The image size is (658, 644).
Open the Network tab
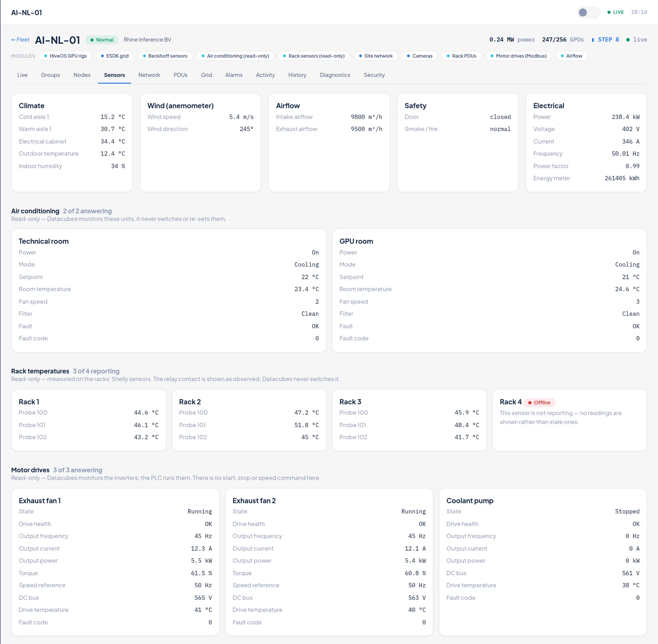(149, 75)
